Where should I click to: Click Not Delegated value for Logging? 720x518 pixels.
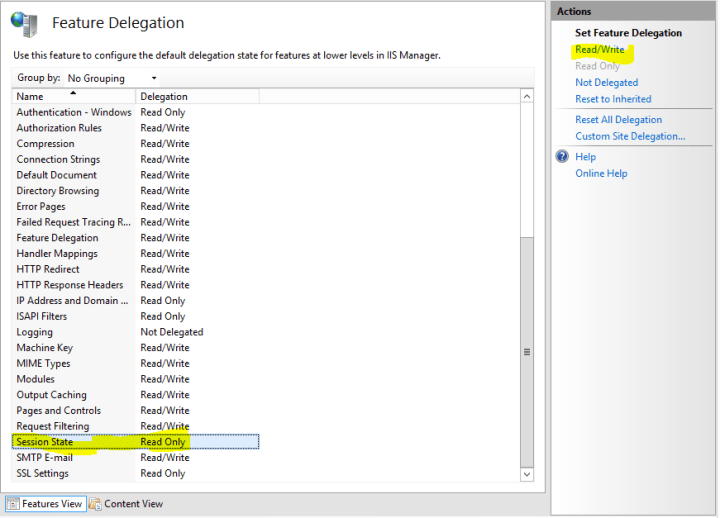(172, 332)
